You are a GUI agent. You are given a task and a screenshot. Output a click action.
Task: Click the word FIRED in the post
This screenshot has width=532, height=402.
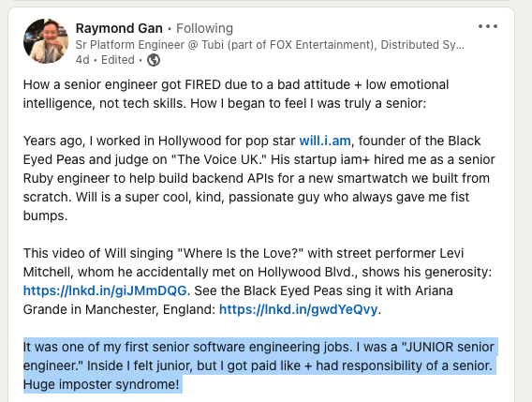point(203,84)
